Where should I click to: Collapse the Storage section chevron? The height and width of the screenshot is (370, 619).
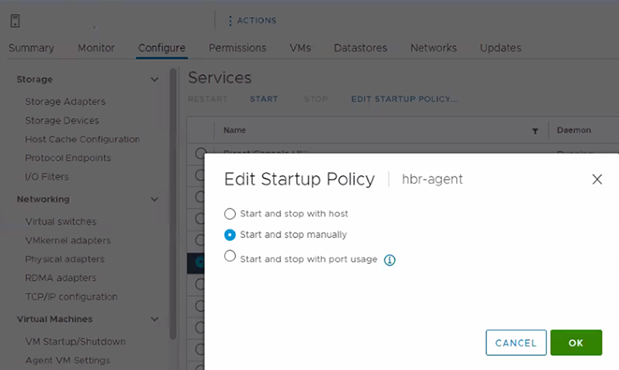[154, 79]
